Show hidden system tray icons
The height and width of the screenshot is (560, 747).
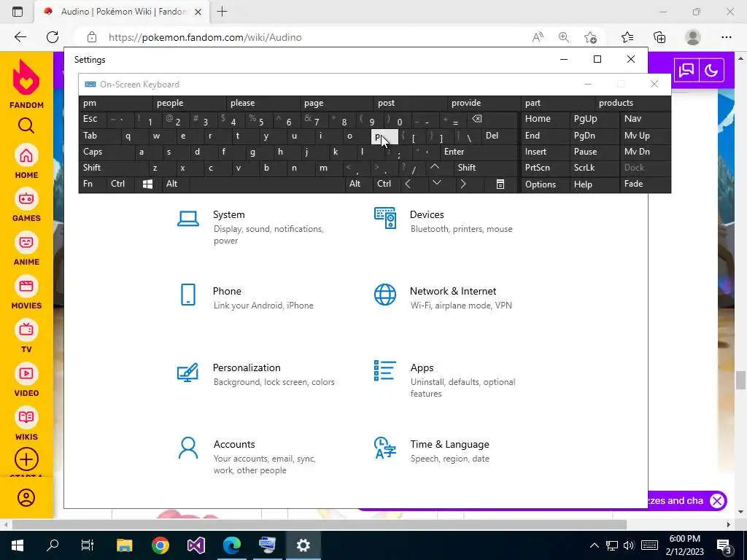click(594, 545)
